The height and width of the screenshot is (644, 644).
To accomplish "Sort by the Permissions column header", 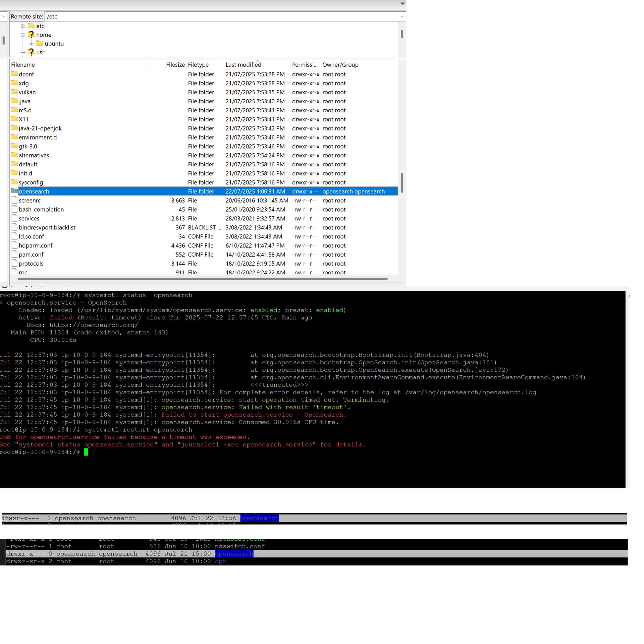I will pos(305,65).
